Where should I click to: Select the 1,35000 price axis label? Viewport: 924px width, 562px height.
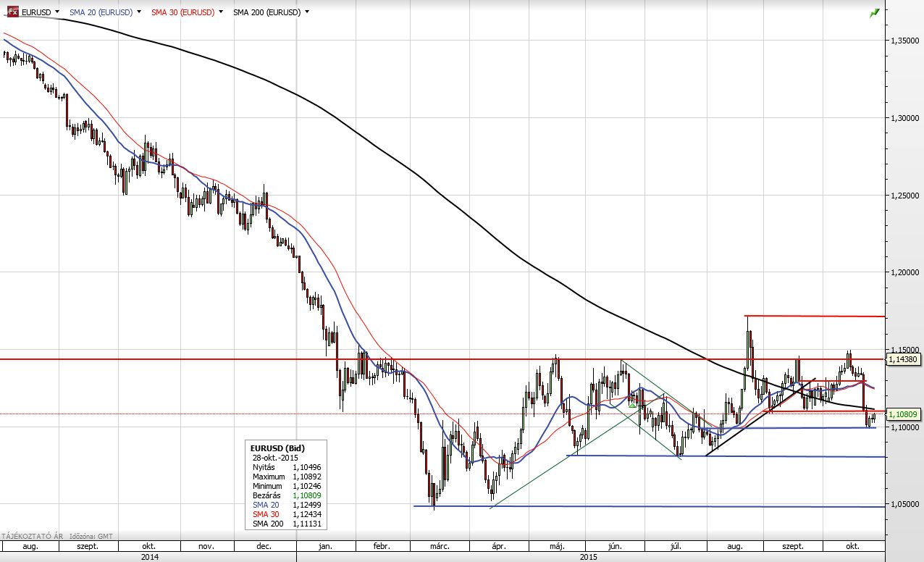(x=904, y=41)
